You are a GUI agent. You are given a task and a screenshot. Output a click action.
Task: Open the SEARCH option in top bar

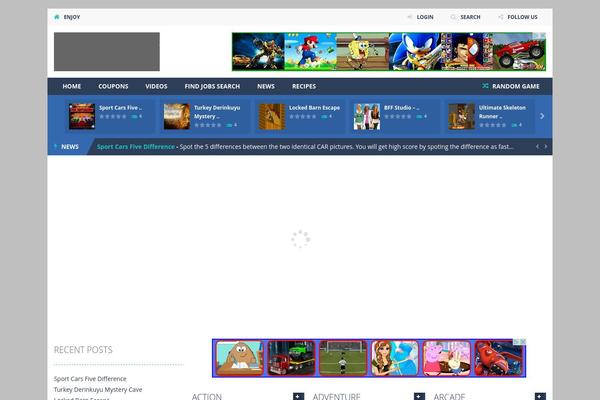pyautogui.click(x=470, y=17)
